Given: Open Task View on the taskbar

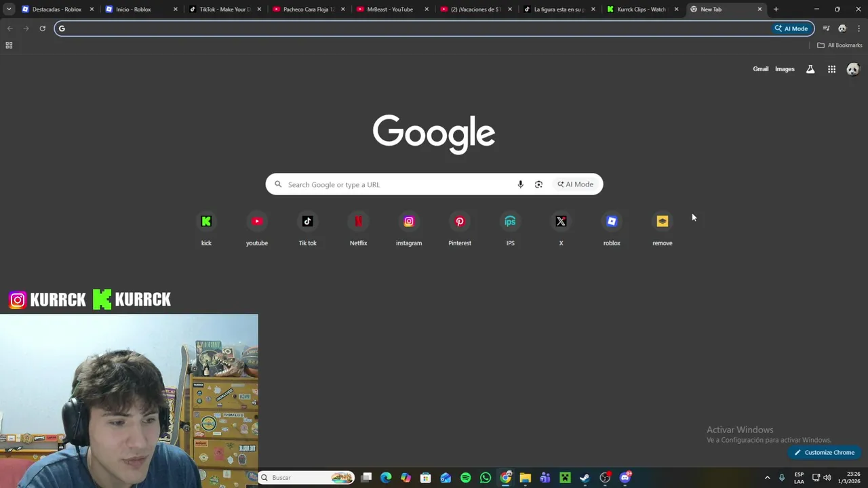Looking at the screenshot, I should pos(366,478).
